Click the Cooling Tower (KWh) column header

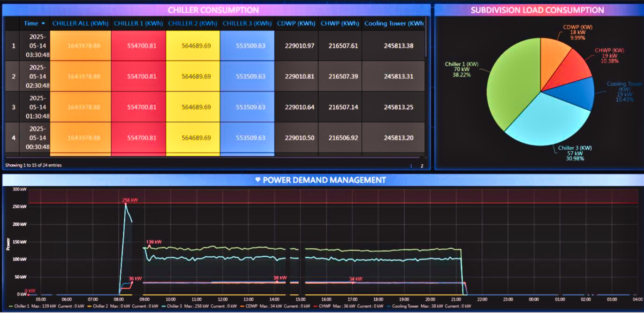[394, 23]
